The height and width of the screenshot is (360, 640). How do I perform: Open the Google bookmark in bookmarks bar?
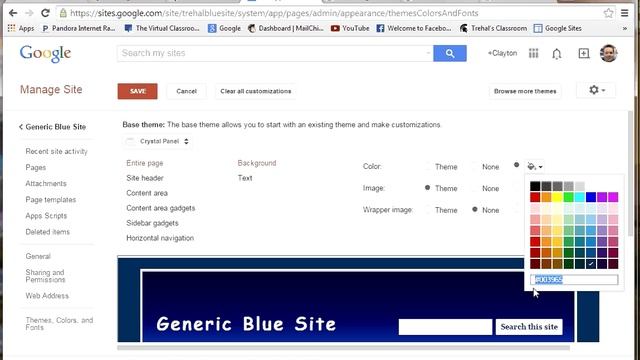tap(224, 28)
